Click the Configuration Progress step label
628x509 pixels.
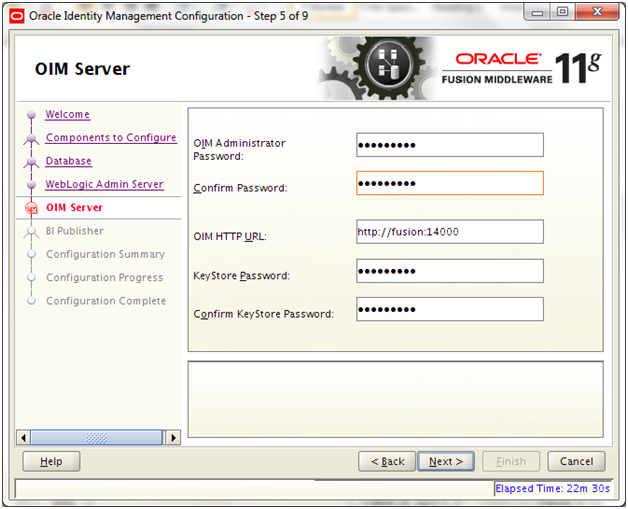coord(105,278)
